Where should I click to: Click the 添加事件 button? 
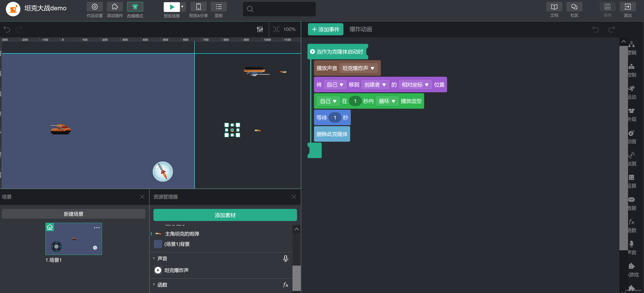[x=325, y=29]
